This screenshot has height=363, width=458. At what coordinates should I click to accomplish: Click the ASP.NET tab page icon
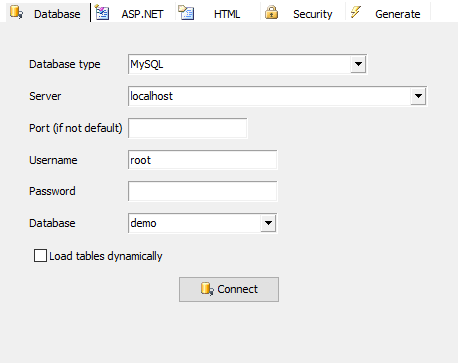[102, 12]
